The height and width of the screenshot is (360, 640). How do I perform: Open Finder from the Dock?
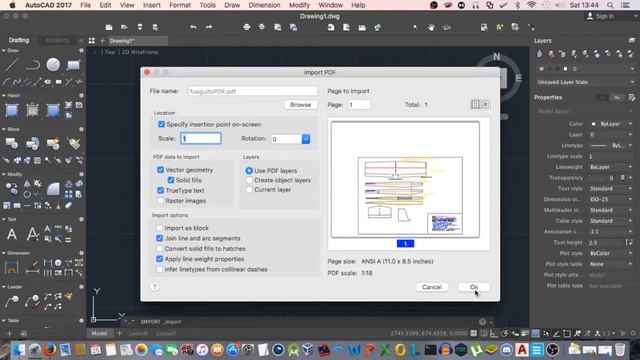pos(19,349)
